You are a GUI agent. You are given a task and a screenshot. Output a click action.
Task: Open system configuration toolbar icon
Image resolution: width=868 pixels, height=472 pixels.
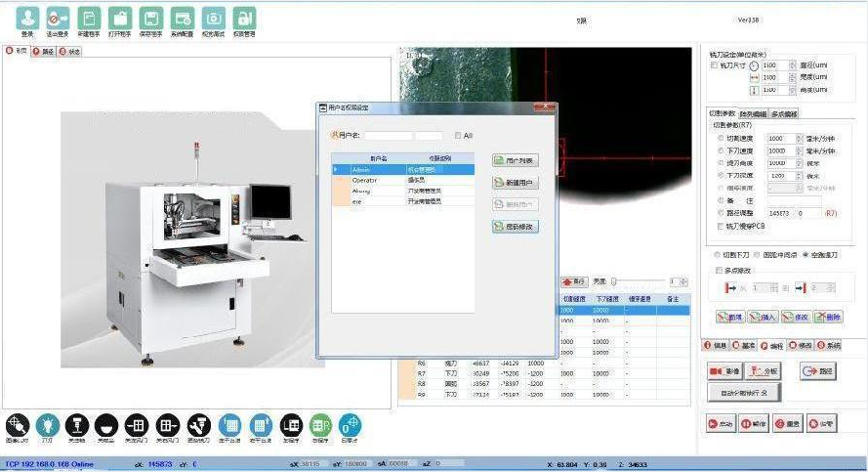click(x=182, y=19)
